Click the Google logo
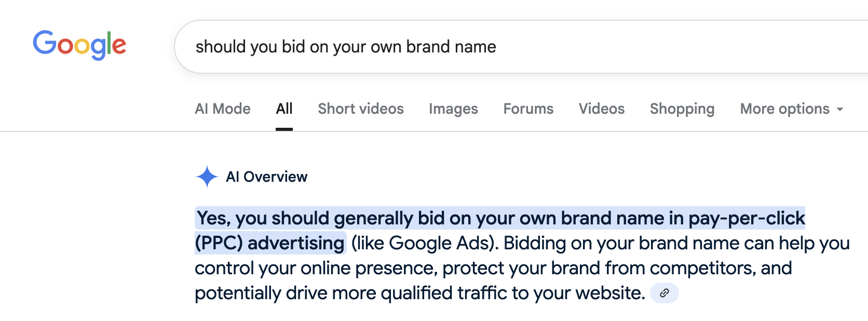The height and width of the screenshot is (321, 868). click(x=79, y=45)
